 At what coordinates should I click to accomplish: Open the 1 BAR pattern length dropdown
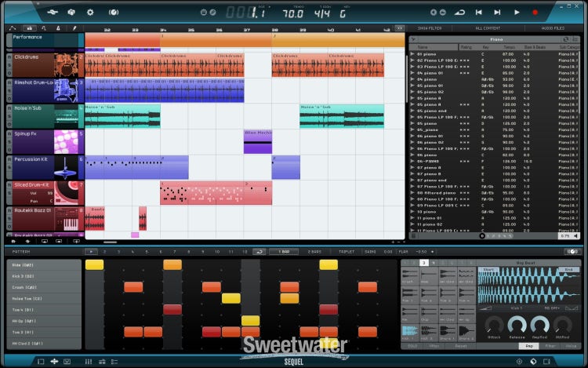(x=283, y=251)
